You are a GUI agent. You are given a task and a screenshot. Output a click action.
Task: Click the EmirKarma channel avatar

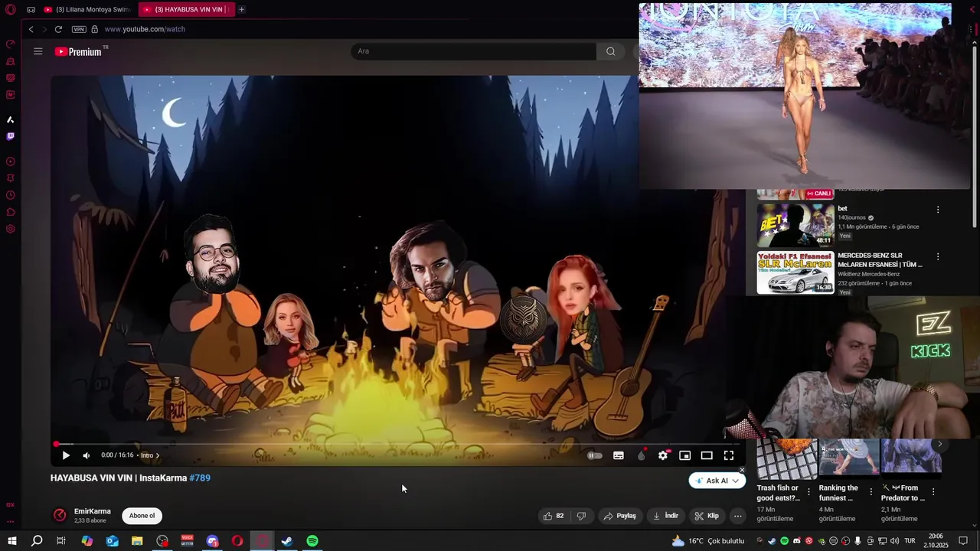click(60, 515)
